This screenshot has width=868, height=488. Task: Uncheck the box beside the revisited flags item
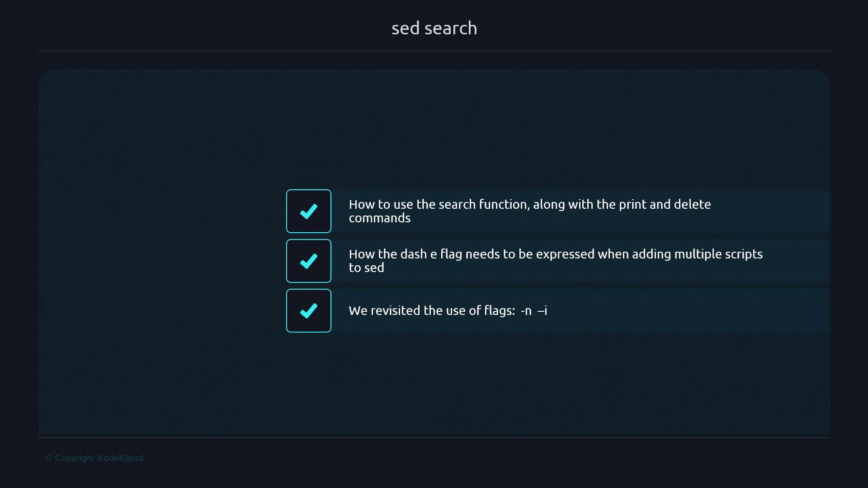309,310
